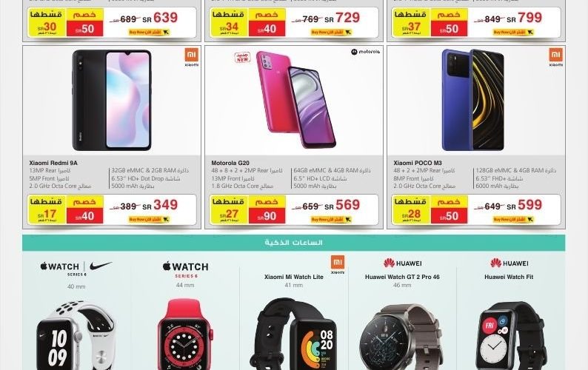Open the blue Xiaomi POCO M3 image
This screenshot has height=370, width=588.
(472, 100)
